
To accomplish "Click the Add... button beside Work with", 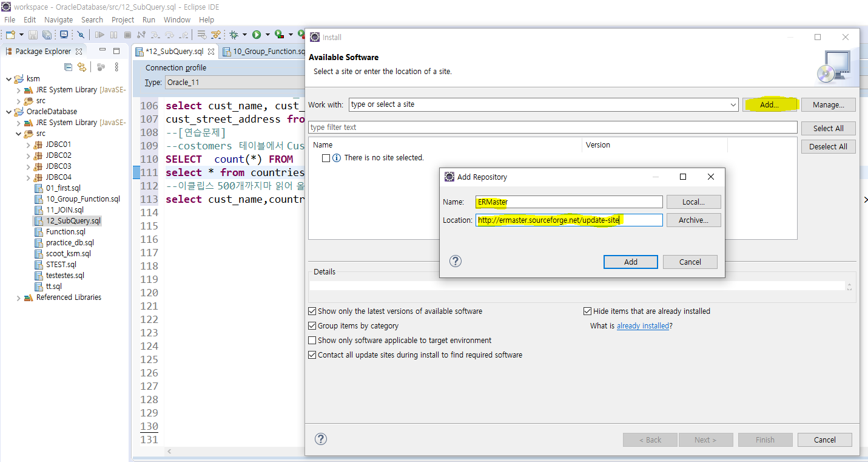I will (769, 105).
